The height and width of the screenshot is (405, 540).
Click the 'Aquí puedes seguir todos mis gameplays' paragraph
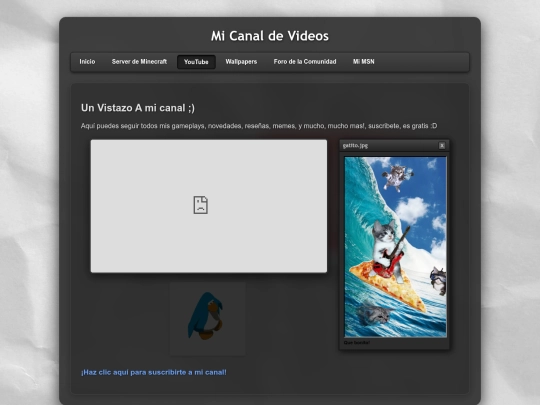pyautogui.click(x=259, y=126)
